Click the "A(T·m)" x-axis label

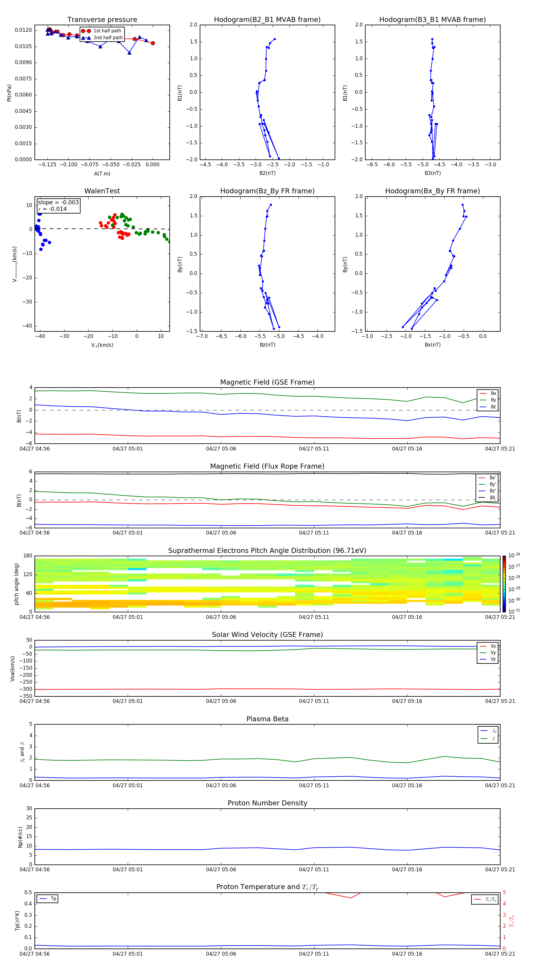point(102,174)
